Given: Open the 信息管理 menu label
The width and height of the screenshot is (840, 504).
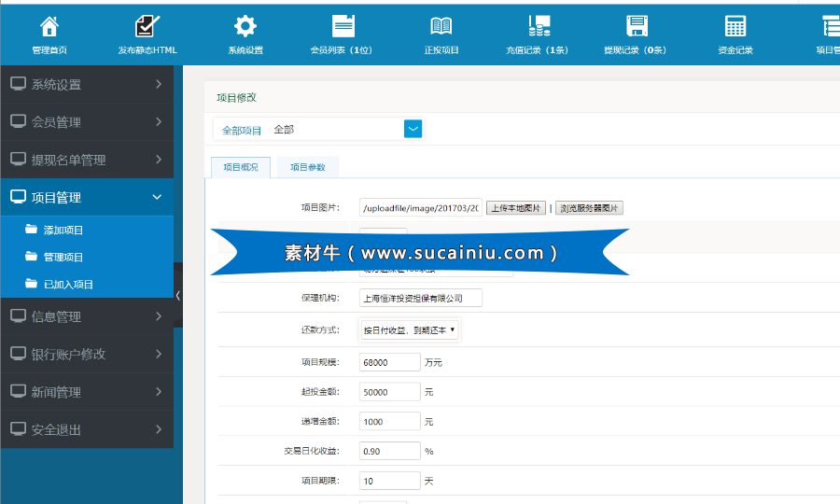Looking at the screenshot, I should click(56, 316).
